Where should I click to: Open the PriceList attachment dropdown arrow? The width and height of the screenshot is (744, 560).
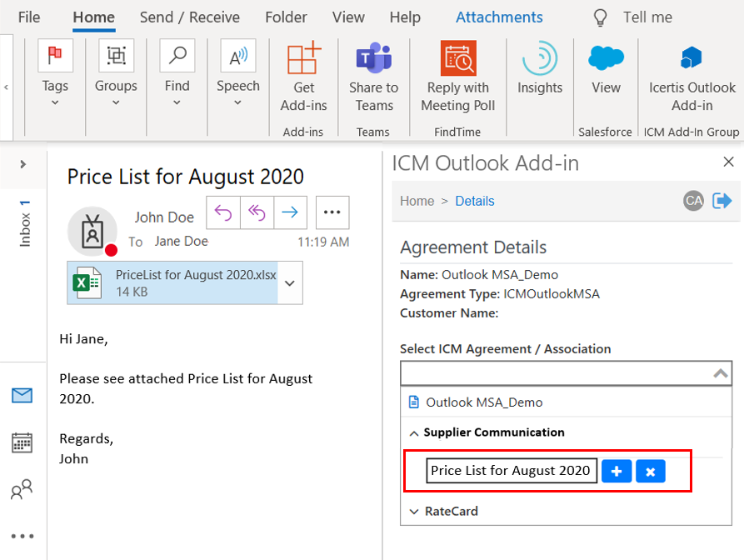tap(290, 283)
